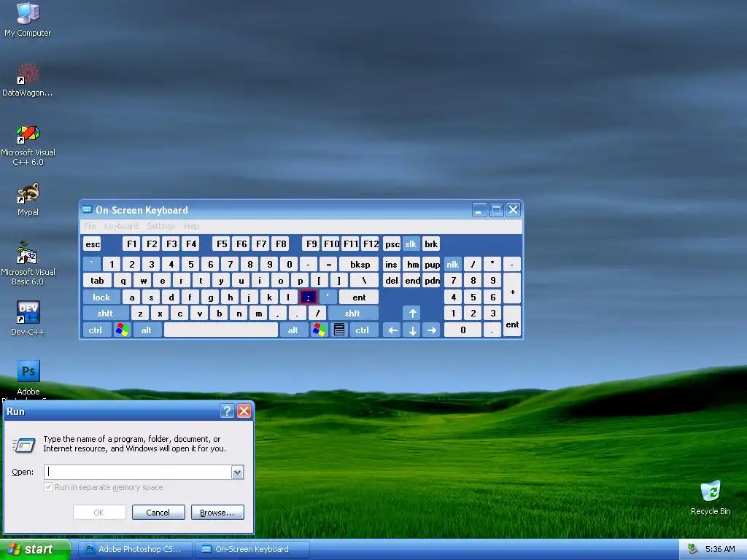Open the Start menu
Screen dimensions: 747x560
pyautogui.click(x=35, y=549)
